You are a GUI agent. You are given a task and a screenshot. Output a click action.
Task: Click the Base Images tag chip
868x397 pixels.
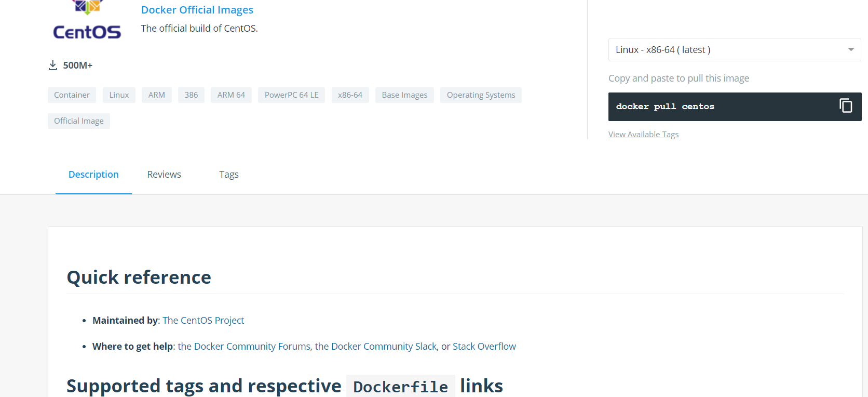click(404, 95)
